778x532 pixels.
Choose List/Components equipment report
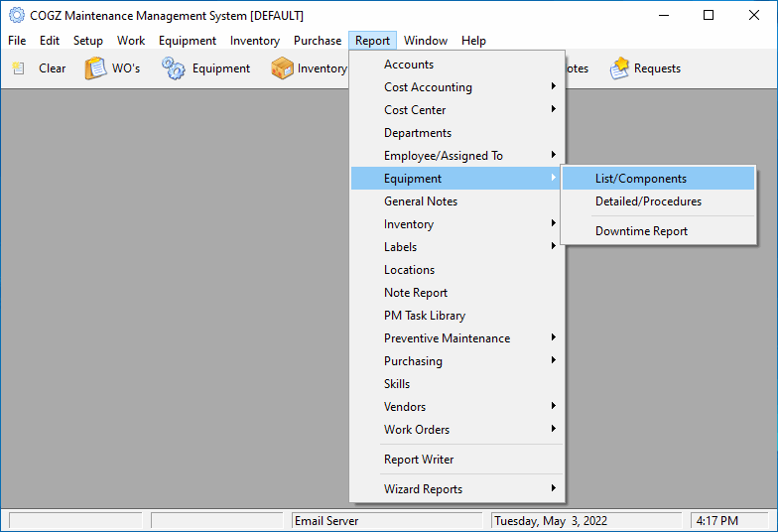(659, 179)
